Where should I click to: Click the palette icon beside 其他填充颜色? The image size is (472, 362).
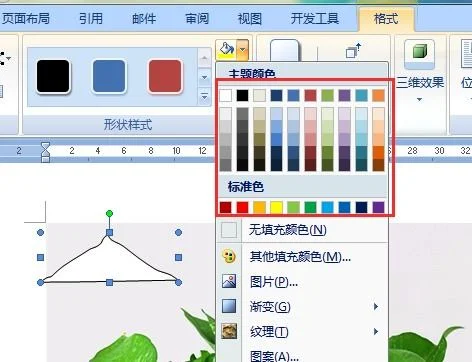[229, 256]
